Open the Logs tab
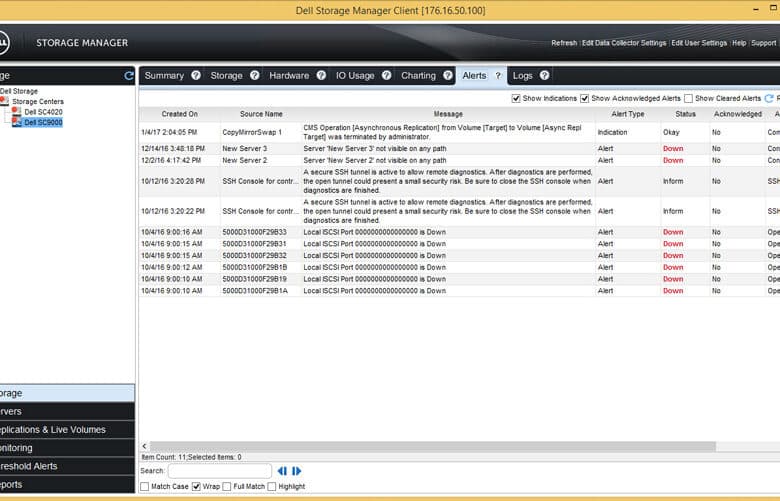The image size is (780, 501). 522,76
